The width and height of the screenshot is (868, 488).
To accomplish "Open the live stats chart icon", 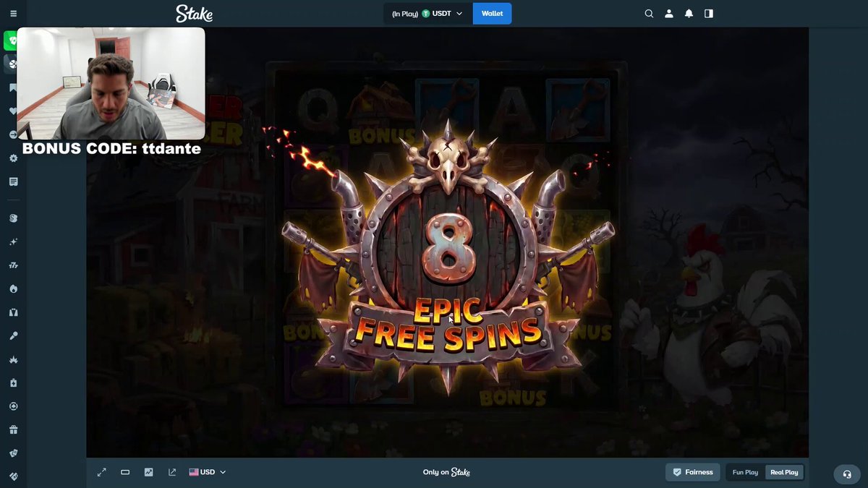I will 148,472.
